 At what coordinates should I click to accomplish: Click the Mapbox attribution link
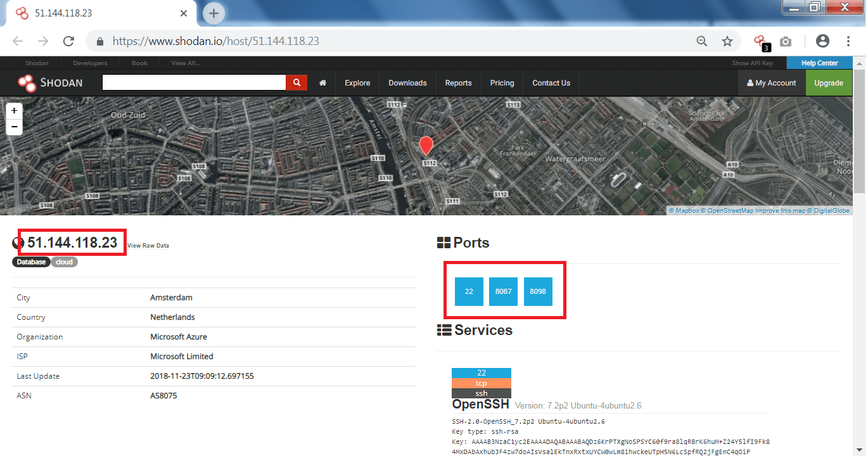684,211
